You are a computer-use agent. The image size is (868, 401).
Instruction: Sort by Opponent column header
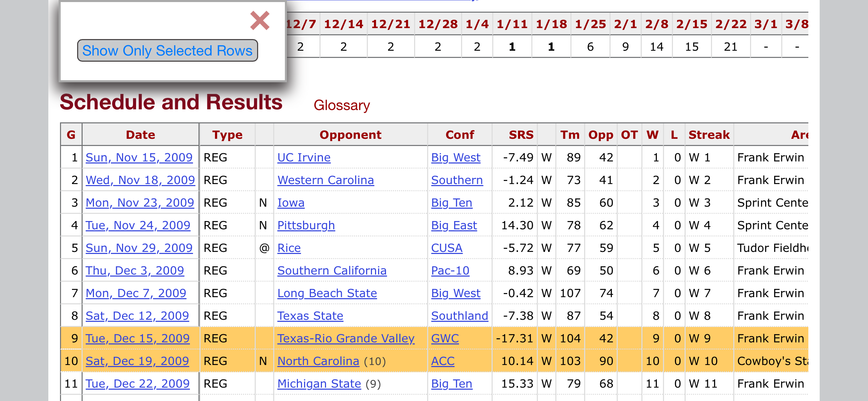point(350,135)
